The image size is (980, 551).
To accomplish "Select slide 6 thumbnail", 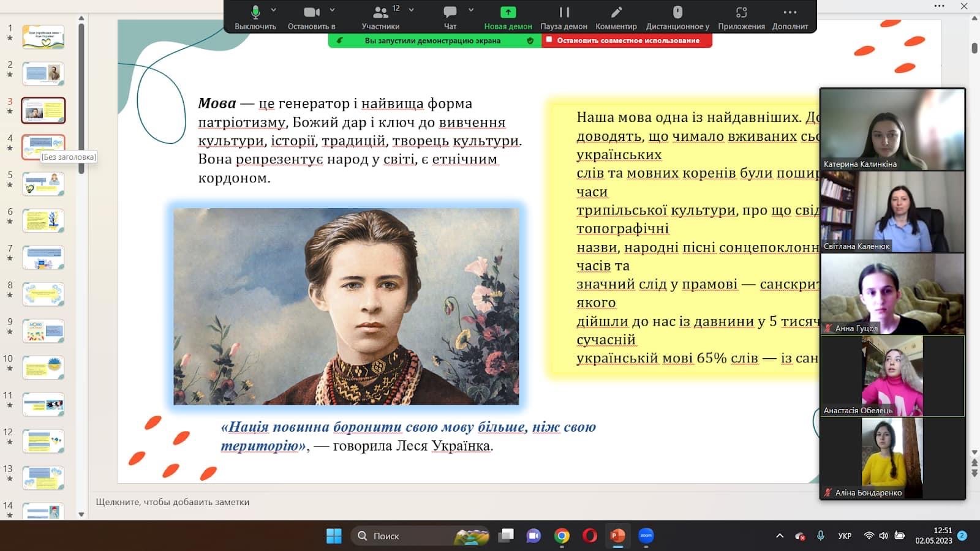I will click(x=43, y=220).
